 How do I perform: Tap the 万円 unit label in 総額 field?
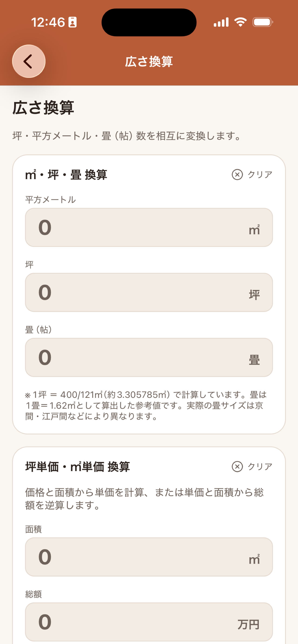tap(249, 625)
